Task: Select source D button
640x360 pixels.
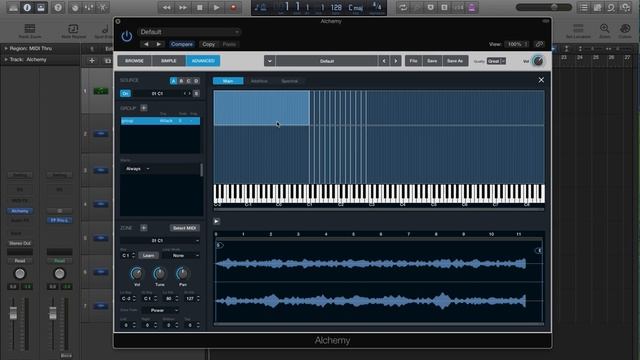Action: click(x=196, y=81)
